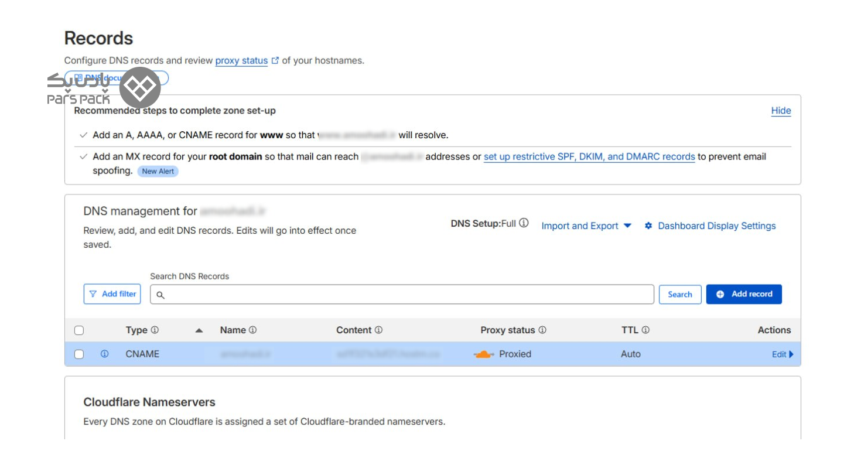Check the CNAME record row checkbox

click(x=79, y=354)
